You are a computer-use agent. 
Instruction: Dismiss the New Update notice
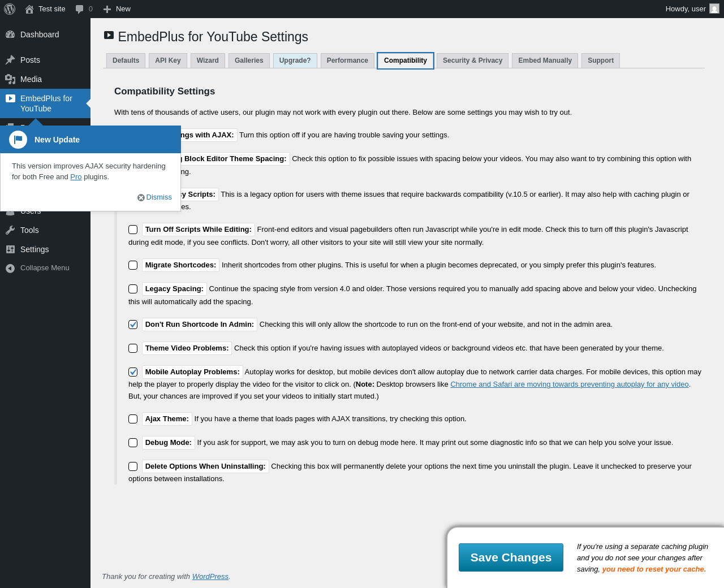[155, 197]
